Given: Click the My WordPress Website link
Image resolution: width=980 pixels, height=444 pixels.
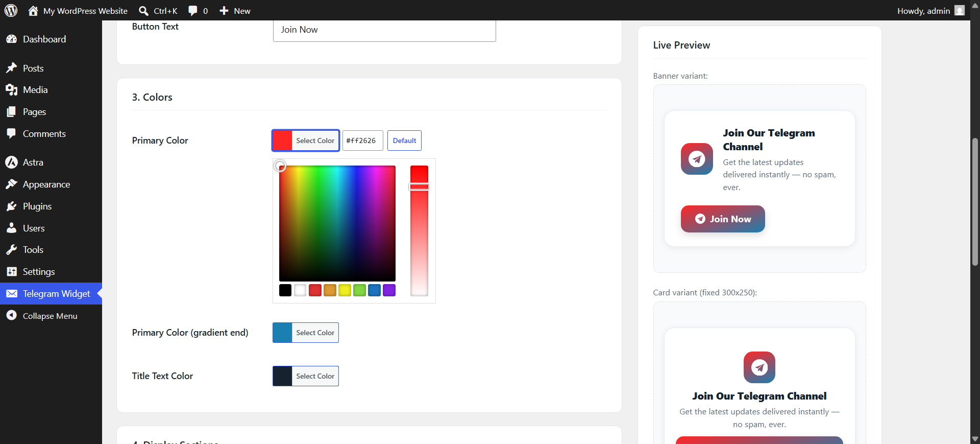Looking at the screenshot, I should (x=85, y=11).
